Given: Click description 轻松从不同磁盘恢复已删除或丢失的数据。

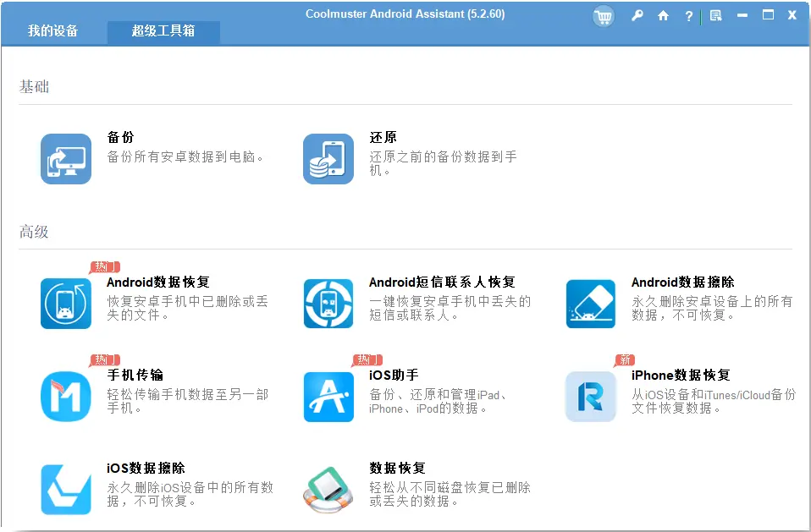Looking at the screenshot, I should tap(450, 494).
